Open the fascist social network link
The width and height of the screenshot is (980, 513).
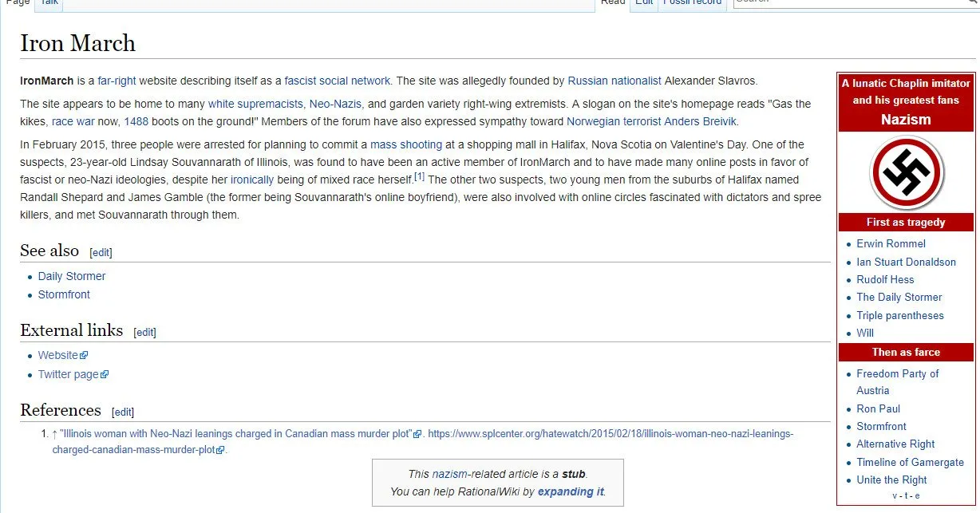[x=338, y=81]
